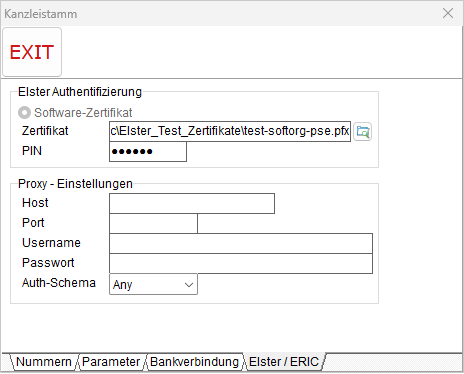Image resolution: width=464 pixels, height=374 pixels.
Task: Switch to the Nummern tab
Action: (44, 362)
